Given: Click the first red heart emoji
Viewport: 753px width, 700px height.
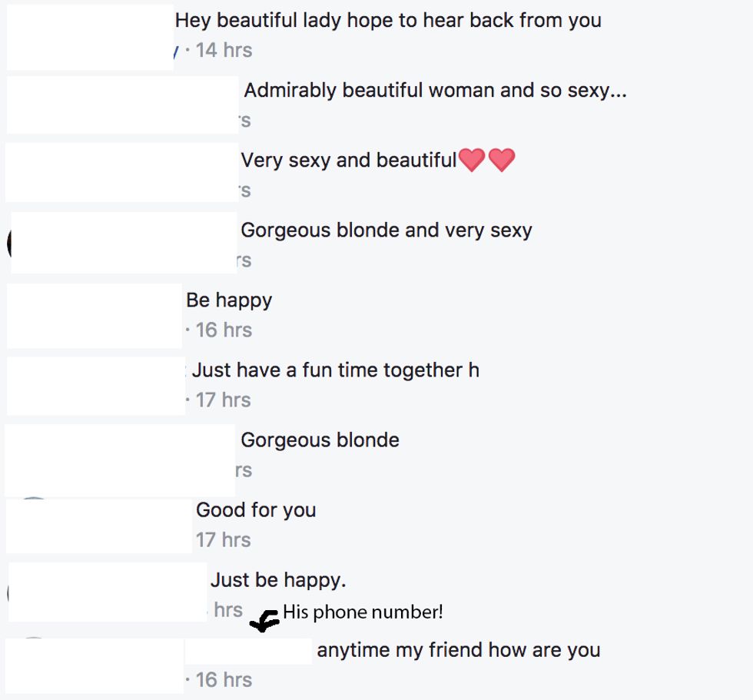Looking at the screenshot, I should [471, 161].
